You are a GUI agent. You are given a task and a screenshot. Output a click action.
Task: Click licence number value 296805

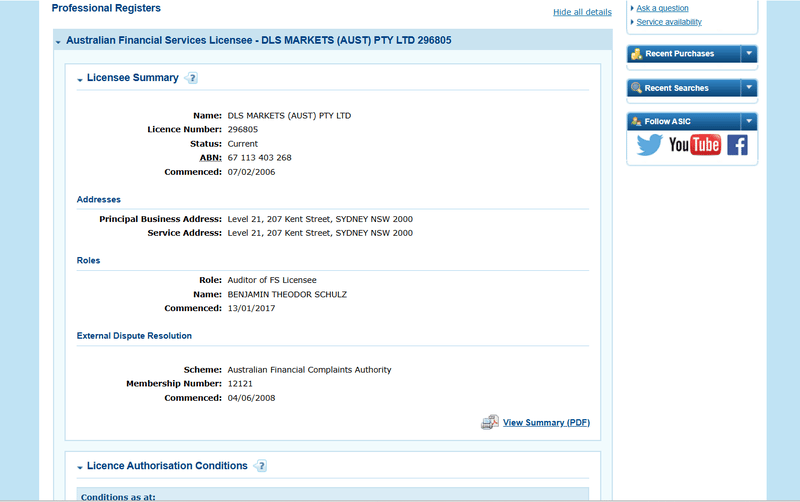tap(243, 130)
